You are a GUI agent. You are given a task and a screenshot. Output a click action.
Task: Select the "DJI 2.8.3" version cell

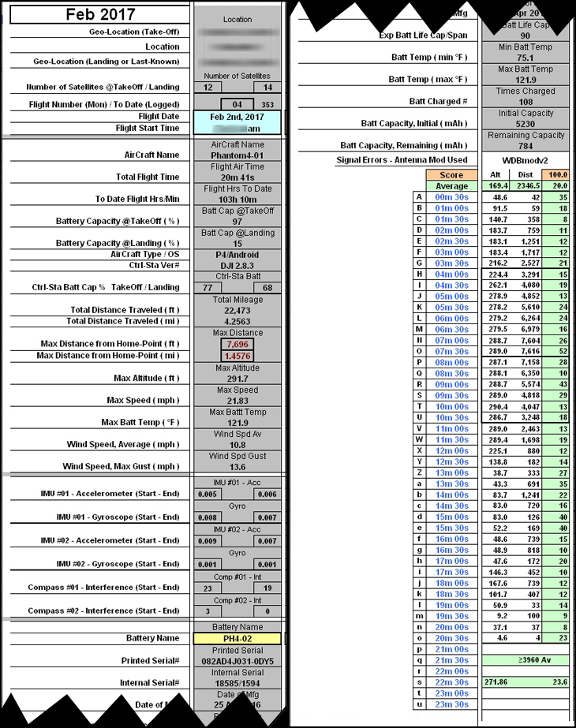[238, 266]
